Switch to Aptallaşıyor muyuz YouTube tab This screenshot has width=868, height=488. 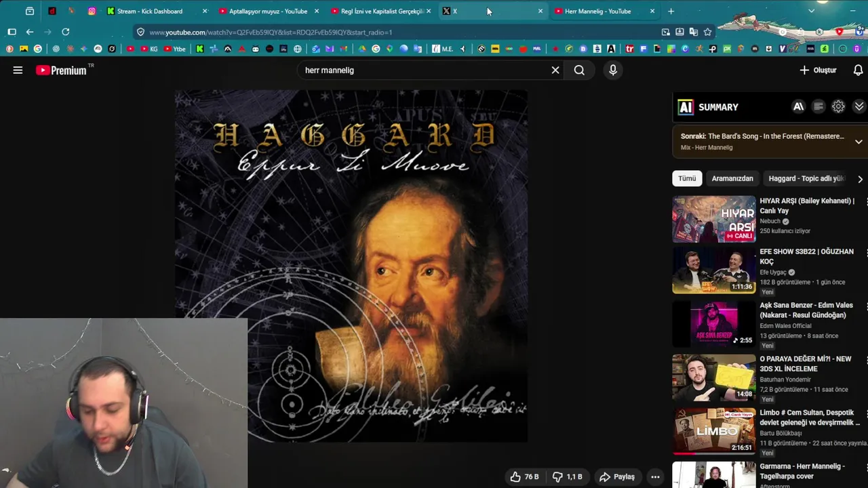(x=269, y=11)
